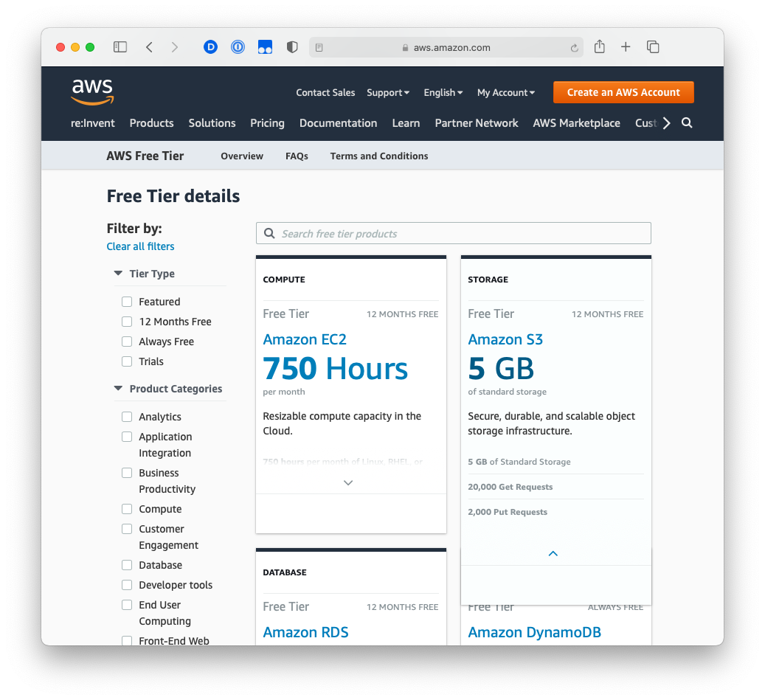Open the Solutions menu
Image resolution: width=765 pixels, height=700 pixels.
(x=212, y=123)
